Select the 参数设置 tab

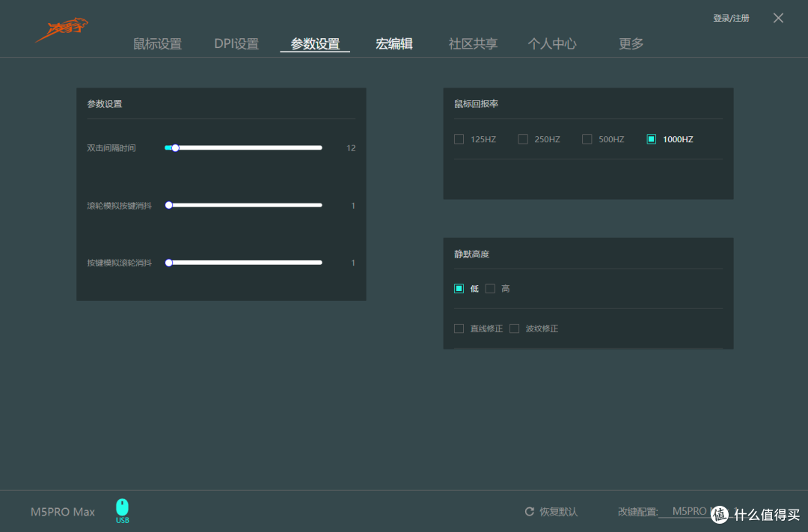(x=315, y=44)
